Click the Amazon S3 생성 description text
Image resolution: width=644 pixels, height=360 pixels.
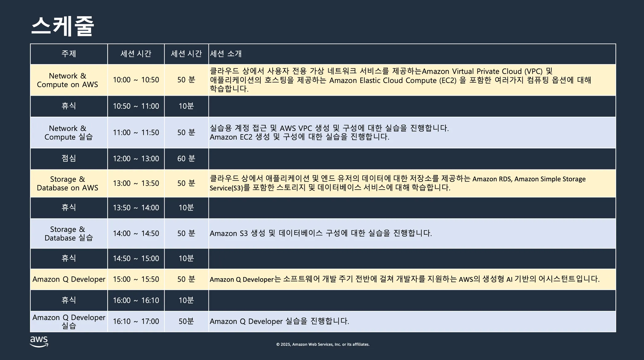pos(321,233)
